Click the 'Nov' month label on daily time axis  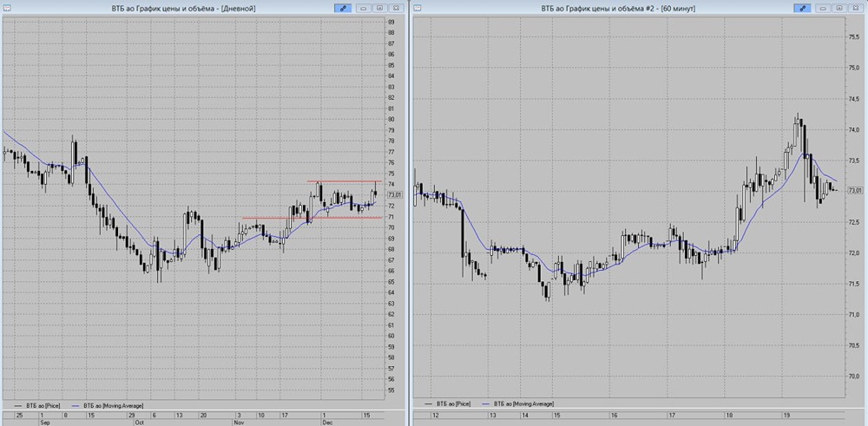238,422
